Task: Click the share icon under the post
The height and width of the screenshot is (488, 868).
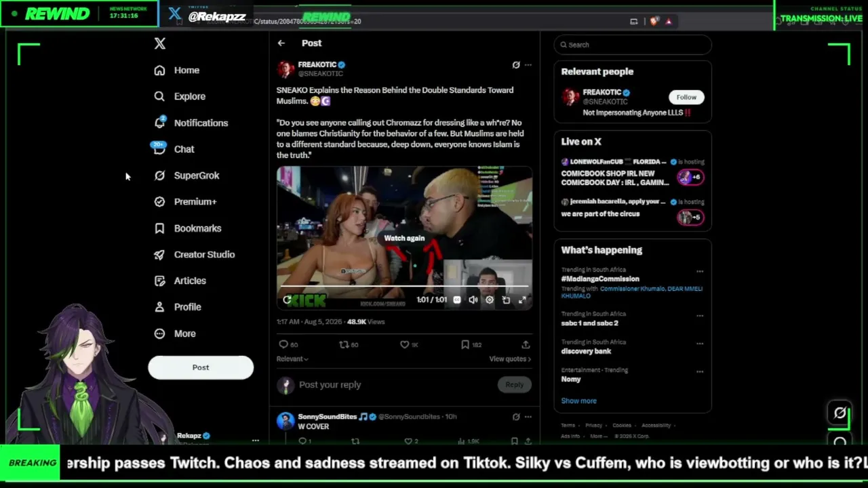Action: pos(526,345)
